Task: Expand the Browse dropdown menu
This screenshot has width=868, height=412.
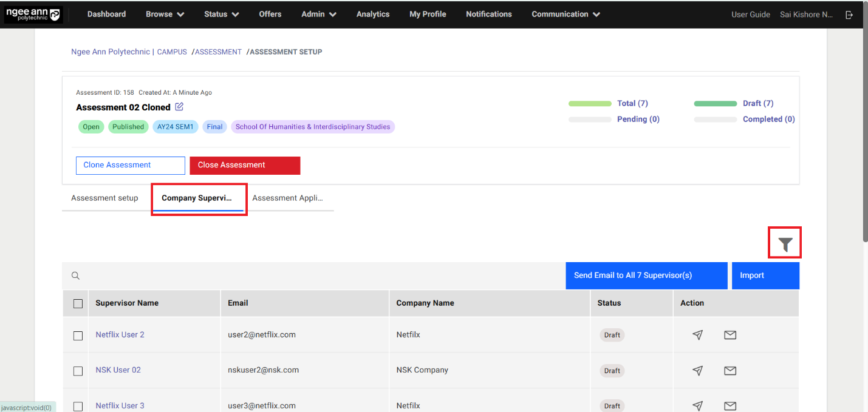Action: coord(165,14)
